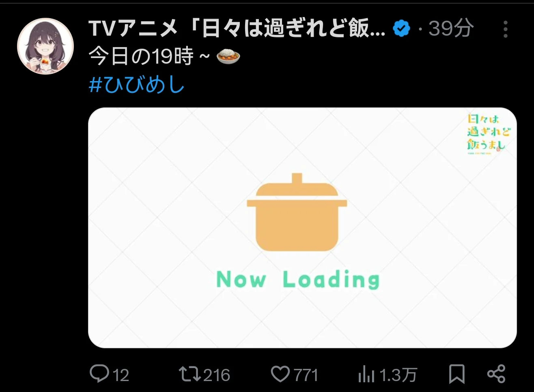534x392 pixels.
Task: Click the repost count 216
Action: (217, 375)
